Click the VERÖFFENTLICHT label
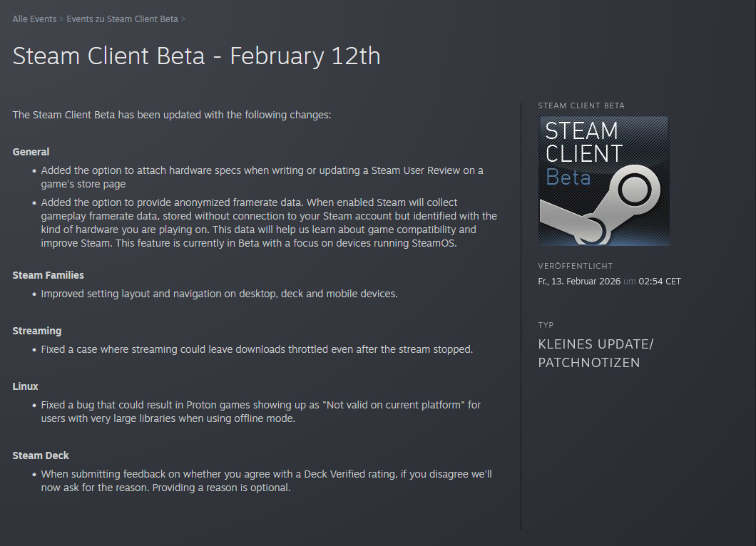The width and height of the screenshot is (756, 546). click(x=575, y=266)
